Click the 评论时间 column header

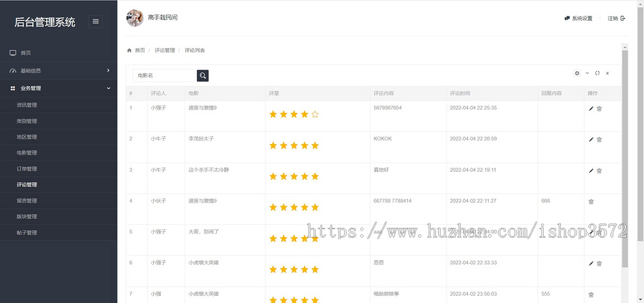click(460, 93)
